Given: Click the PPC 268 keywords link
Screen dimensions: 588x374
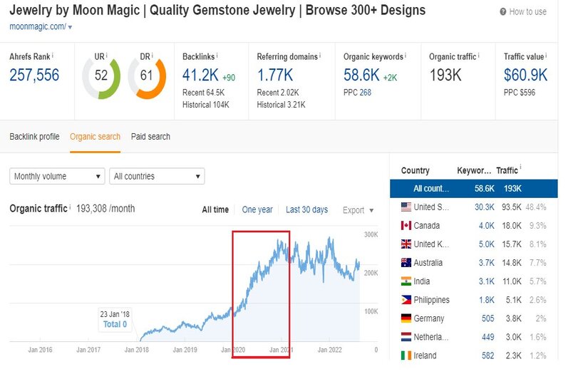Looking at the screenshot, I should [x=365, y=93].
